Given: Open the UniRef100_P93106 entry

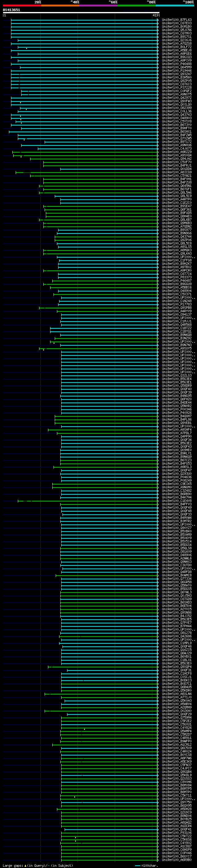Looking at the screenshot, I should pos(177,833).
